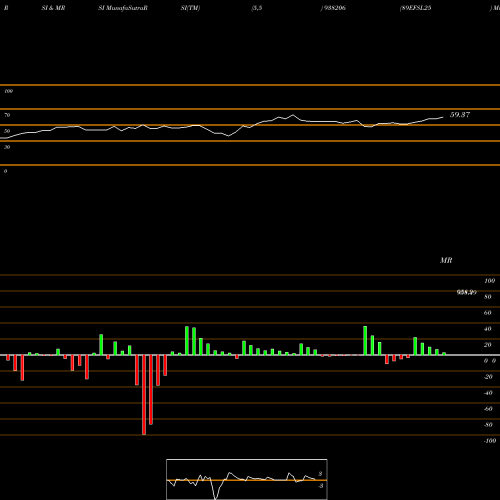Click the 'SI MunafaSutraR' header text
Viewport: 500px width, 500px height.
pyautogui.click(x=123, y=8)
